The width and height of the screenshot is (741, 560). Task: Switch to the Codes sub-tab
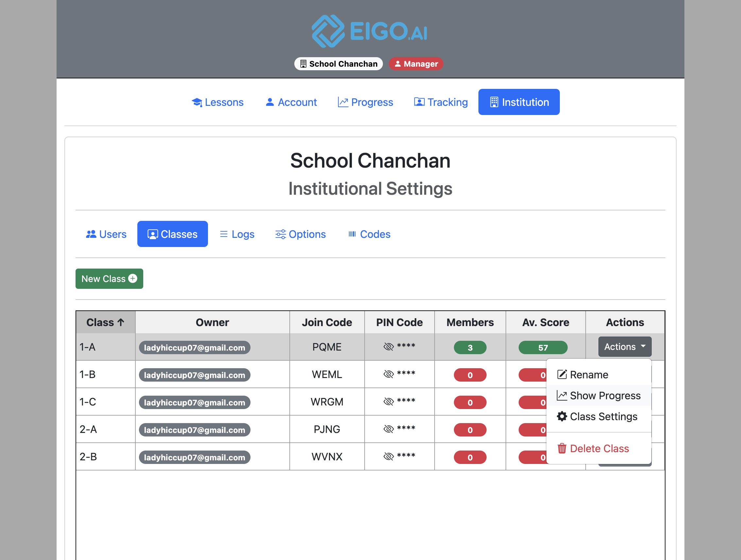[369, 234]
